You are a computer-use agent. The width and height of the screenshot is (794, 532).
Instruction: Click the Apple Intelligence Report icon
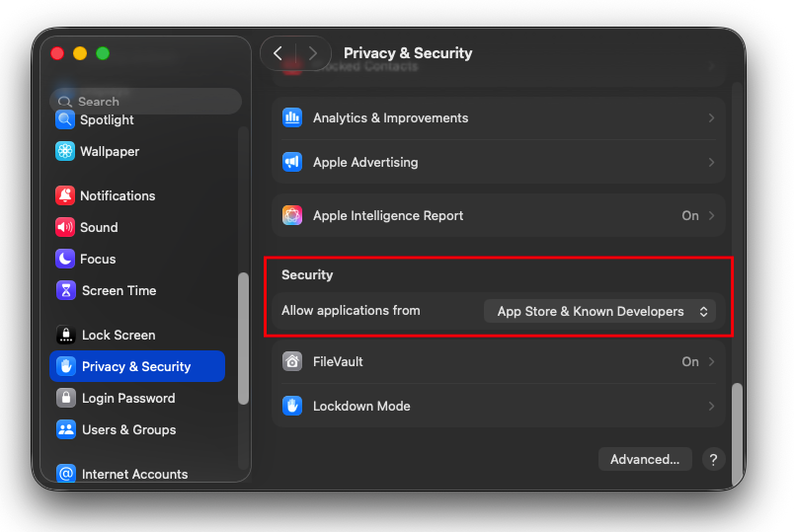click(292, 215)
